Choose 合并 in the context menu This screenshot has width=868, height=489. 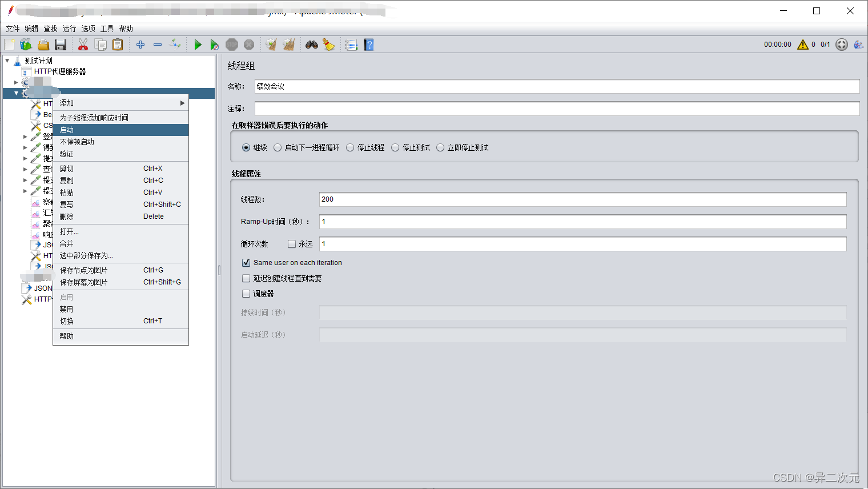[120, 243]
